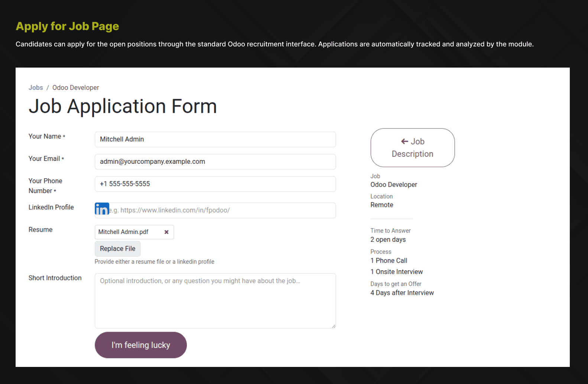Image resolution: width=588 pixels, height=384 pixels.
Task: Click the LinkedIn Profile label
Action: [x=51, y=207]
